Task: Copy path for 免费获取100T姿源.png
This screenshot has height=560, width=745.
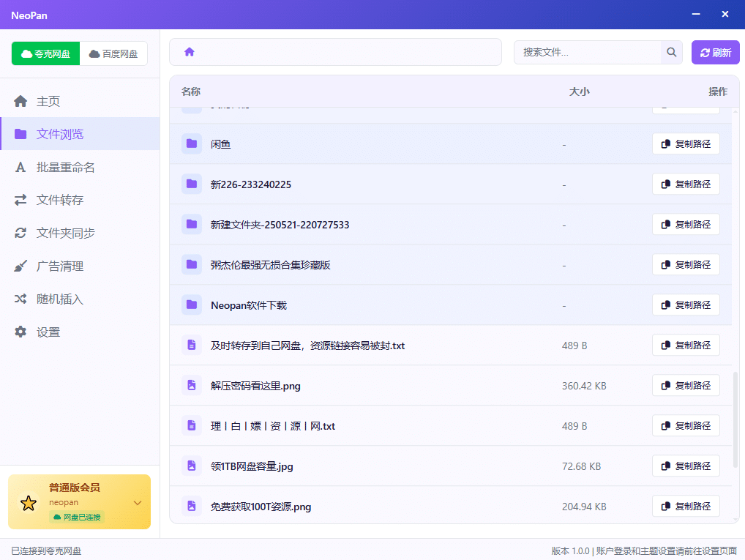Action: (x=686, y=507)
